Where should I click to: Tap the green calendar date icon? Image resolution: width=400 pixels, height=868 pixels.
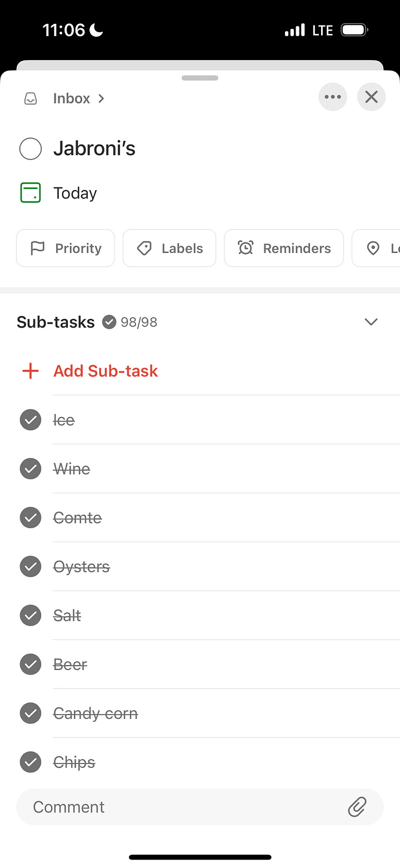[30, 193]
